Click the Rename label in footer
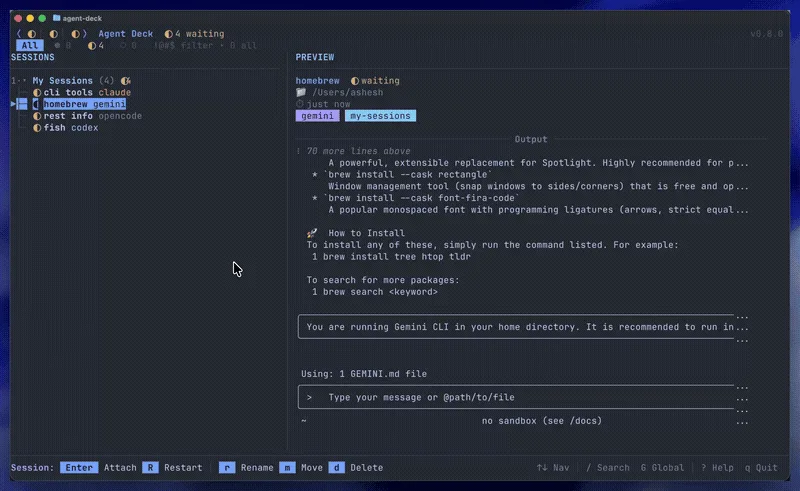 coord(257,468)
